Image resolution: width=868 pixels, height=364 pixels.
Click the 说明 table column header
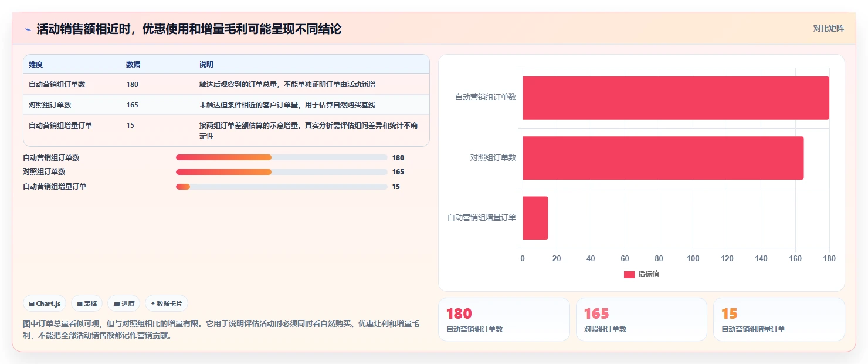tap(206, 65)
